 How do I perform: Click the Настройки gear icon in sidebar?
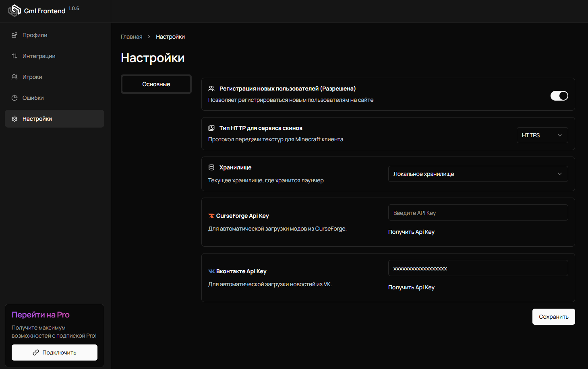point(14,118)
